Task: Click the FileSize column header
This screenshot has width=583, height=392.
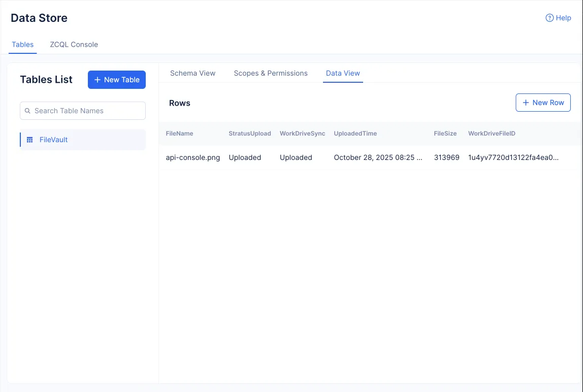Action: tap(445, 134)
